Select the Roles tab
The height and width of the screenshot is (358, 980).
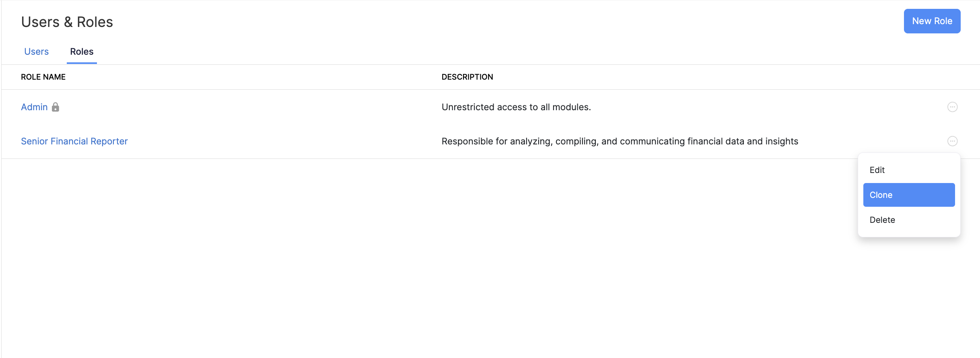click(82, 51)
